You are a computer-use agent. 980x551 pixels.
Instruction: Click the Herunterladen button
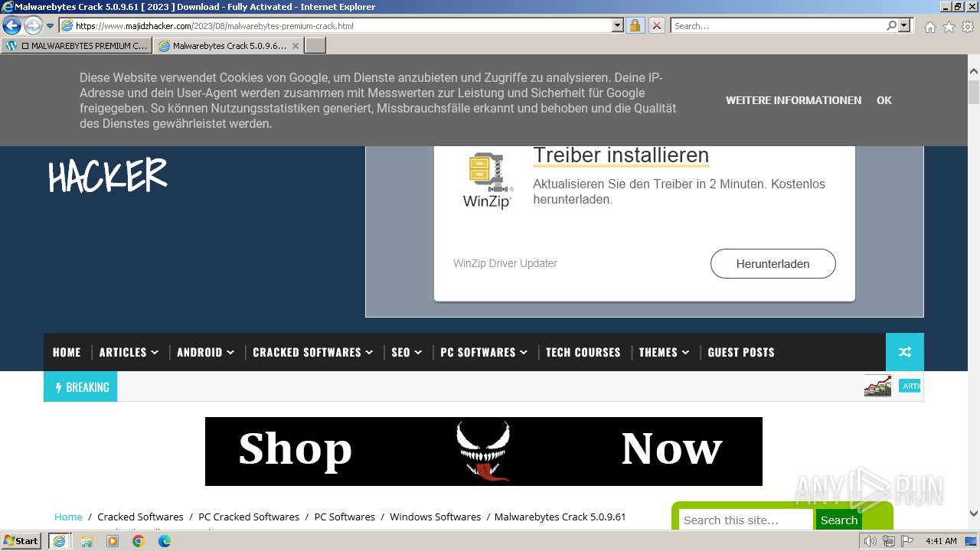coord(773,263)
